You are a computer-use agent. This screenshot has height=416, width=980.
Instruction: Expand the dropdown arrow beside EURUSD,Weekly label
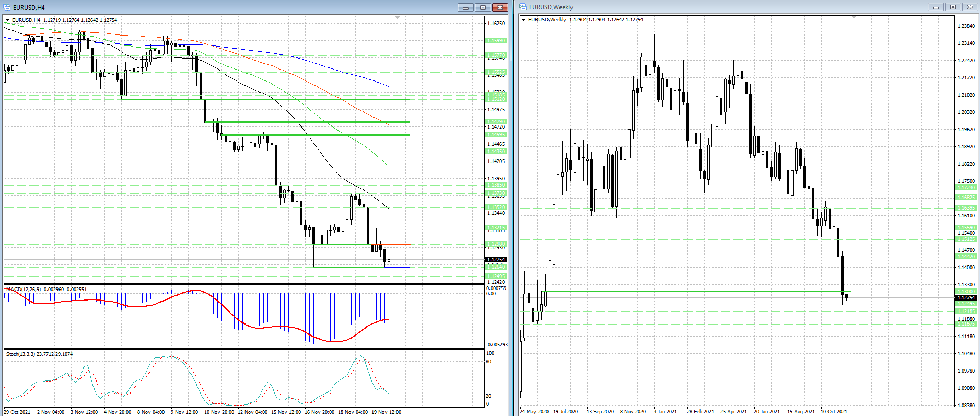tap(524, 20)
